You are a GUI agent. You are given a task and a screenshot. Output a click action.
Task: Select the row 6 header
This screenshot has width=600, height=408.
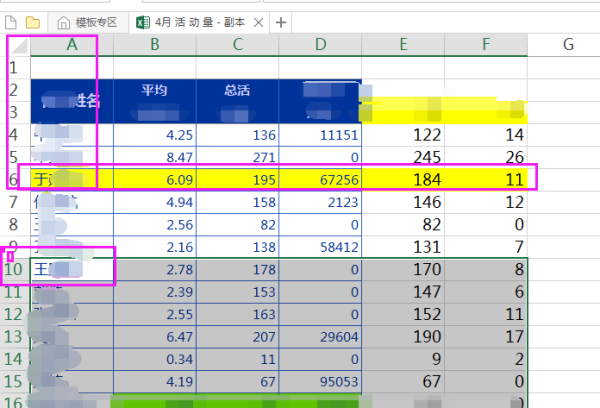[x=14, y=180]
